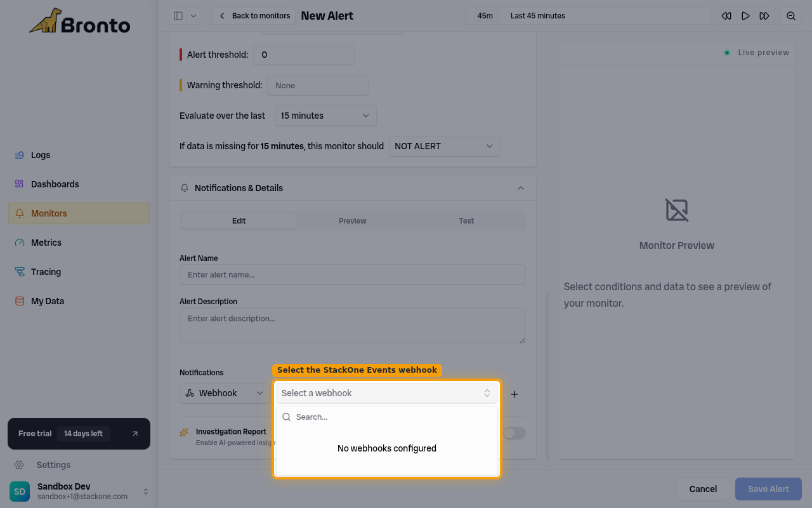Image resolution: width=812 pixels, height=508 pixels.
Task: Switch to the Test tab
Action: coord(466,221)
